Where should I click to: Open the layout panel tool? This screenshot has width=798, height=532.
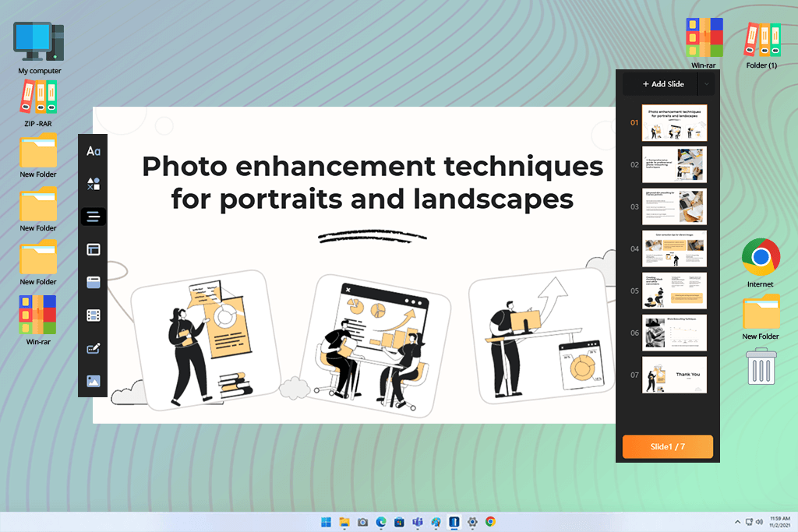click(x=94, y=249)
